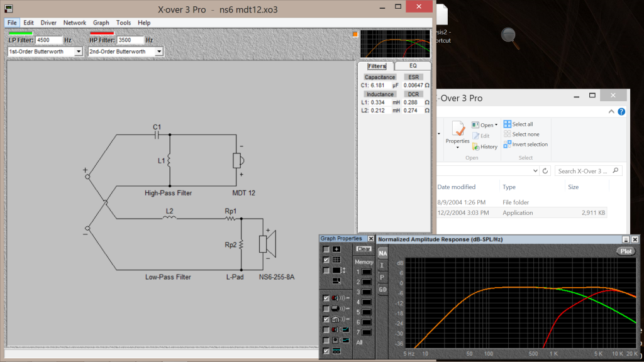Screen dimensions: 644x362
Task: Switch to the EQ tab
Action: click(x=413, y=65)
